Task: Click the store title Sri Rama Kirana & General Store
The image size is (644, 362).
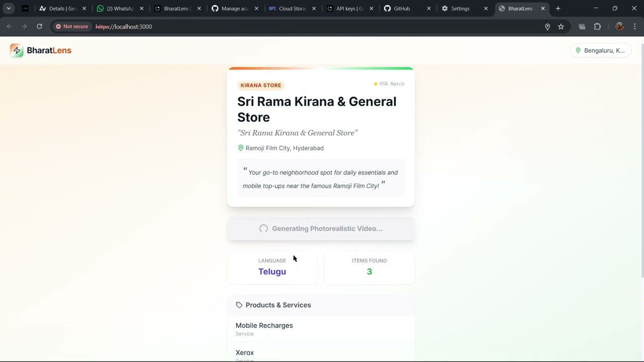Action: [317, 109]
